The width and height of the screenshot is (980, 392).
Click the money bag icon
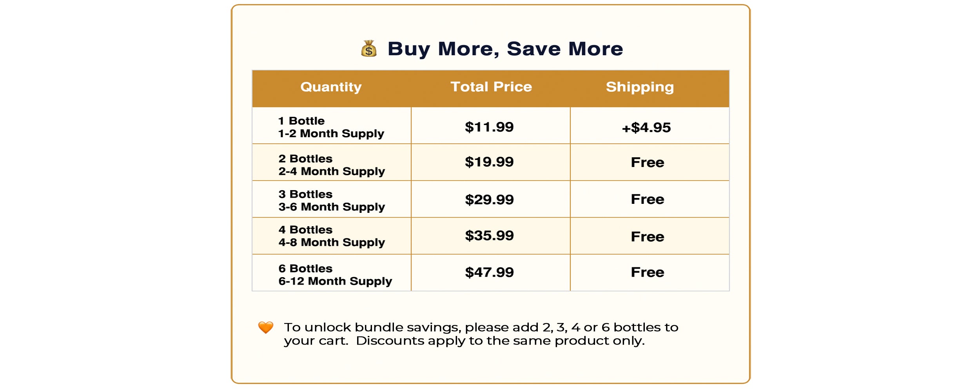[x=368, y=49]
